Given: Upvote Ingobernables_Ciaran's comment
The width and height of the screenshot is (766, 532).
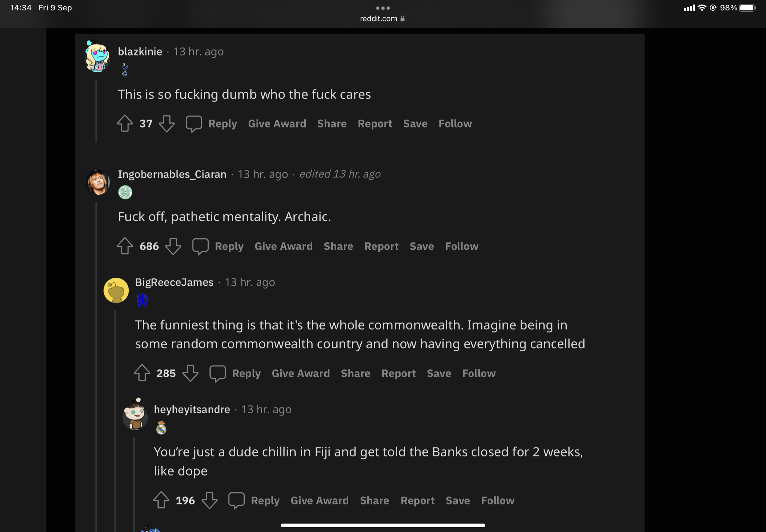Looking at the screenshot, I should click(125, 246).
